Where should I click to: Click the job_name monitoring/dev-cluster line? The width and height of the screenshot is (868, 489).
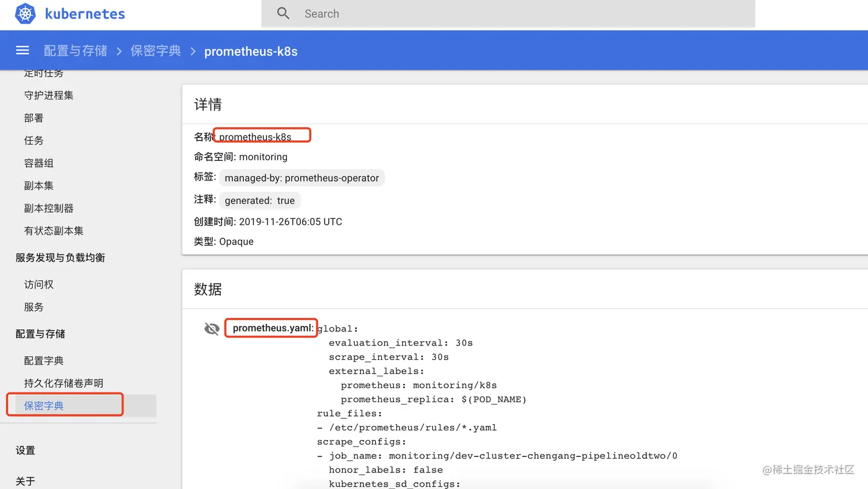tap(497, 456)
